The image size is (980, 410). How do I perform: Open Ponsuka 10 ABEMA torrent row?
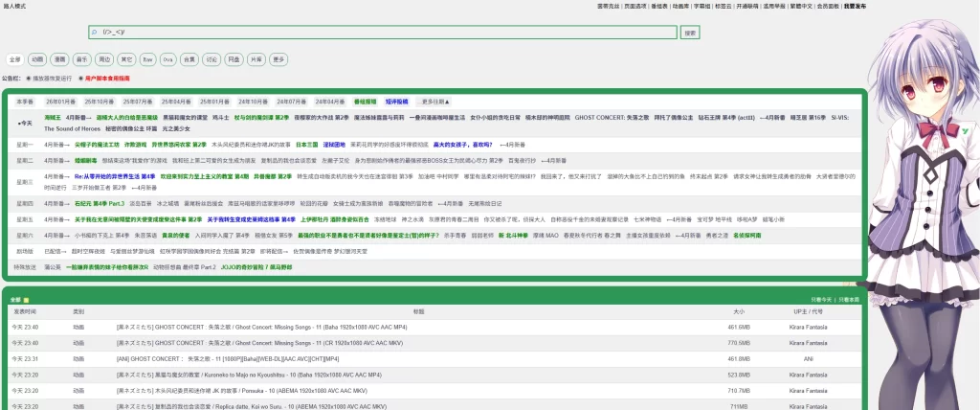242,391
